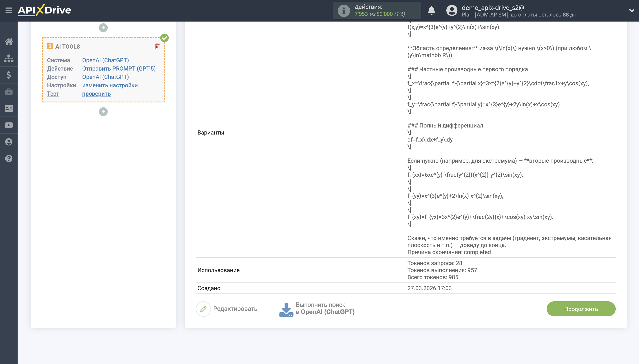639x364 pixels.
Task: Open the payments dollar icon in sidebar
Action: tap(9, 75)
